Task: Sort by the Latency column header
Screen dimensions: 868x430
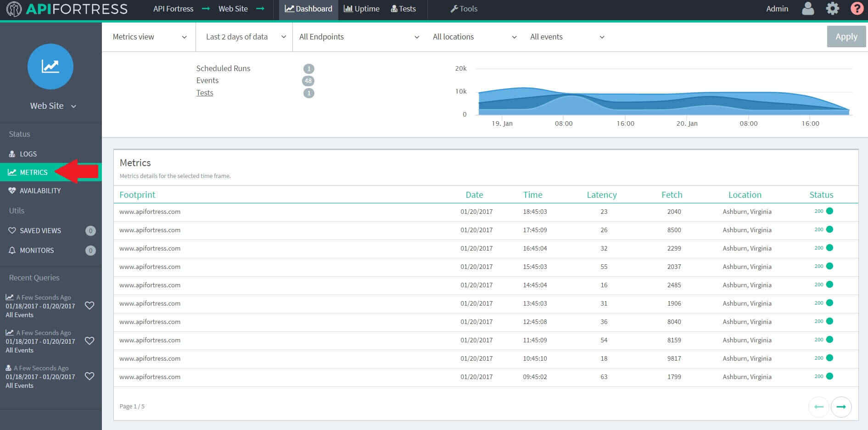Action: coord(601,195)
